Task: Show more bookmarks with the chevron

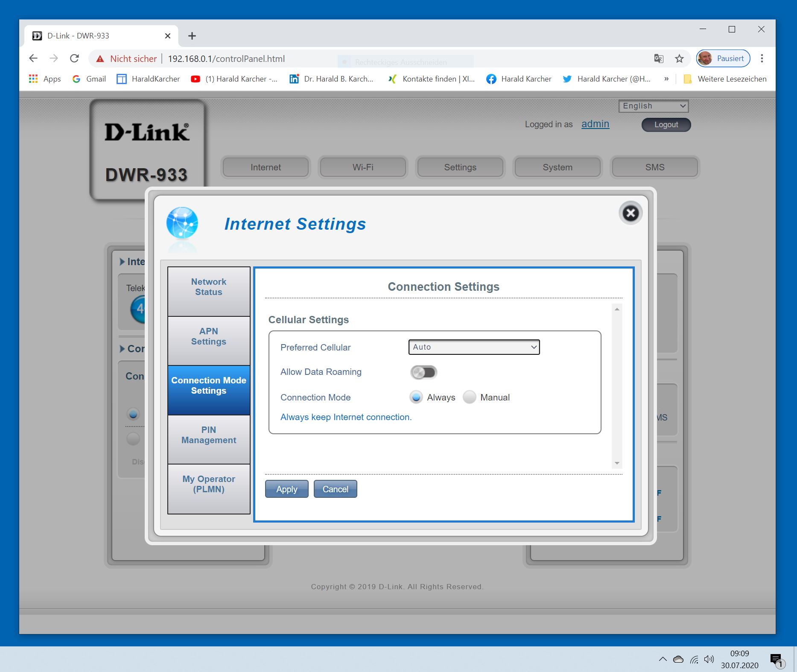Action: pyautogui.click(x=666, y=79)
